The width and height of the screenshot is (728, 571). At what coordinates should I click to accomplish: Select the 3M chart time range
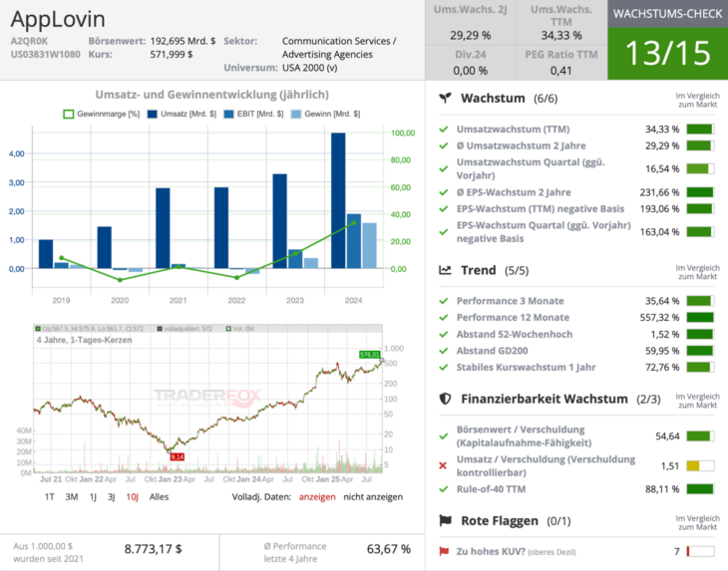coord(72,497)
